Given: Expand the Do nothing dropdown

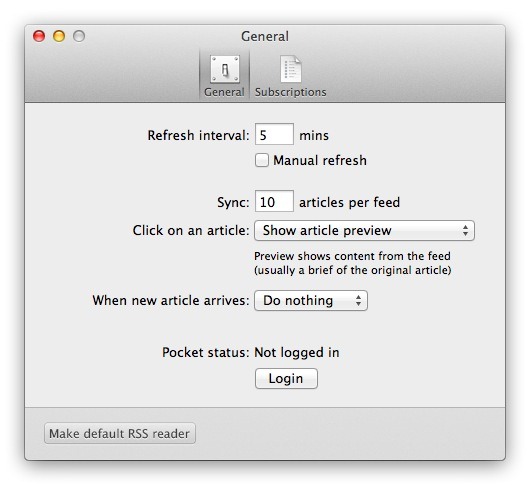Looking at the screenshot, I should tap(311, 300).
